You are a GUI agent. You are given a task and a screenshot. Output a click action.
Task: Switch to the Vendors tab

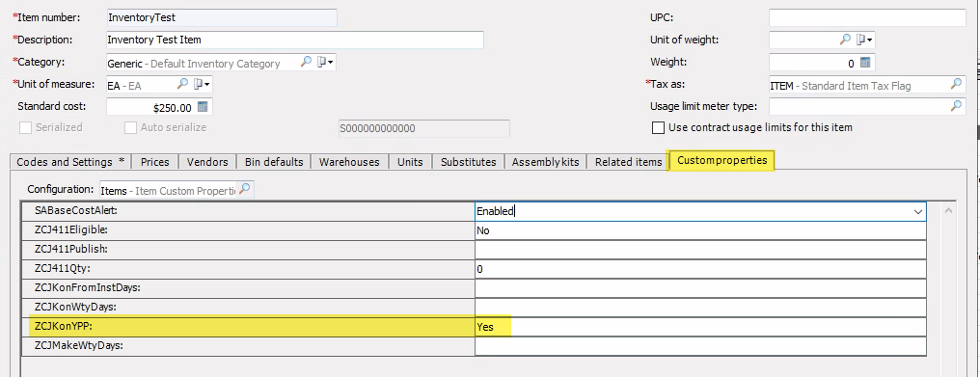[x=207, y=162]
